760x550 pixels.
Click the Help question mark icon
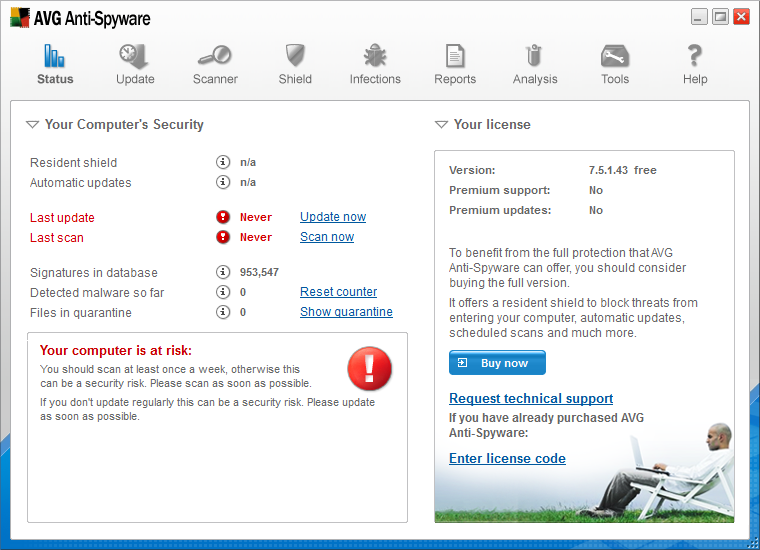point(695,55)
